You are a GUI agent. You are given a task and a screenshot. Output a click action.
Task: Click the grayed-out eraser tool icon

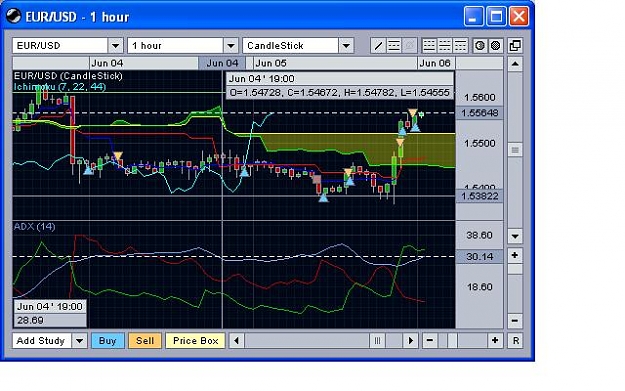(409, 46)
